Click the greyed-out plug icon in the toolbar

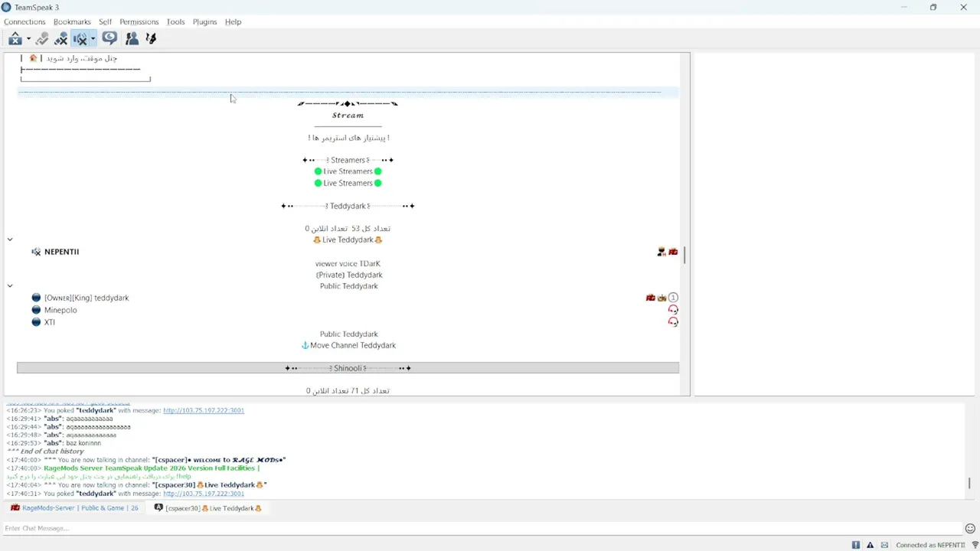coord(42,39)
